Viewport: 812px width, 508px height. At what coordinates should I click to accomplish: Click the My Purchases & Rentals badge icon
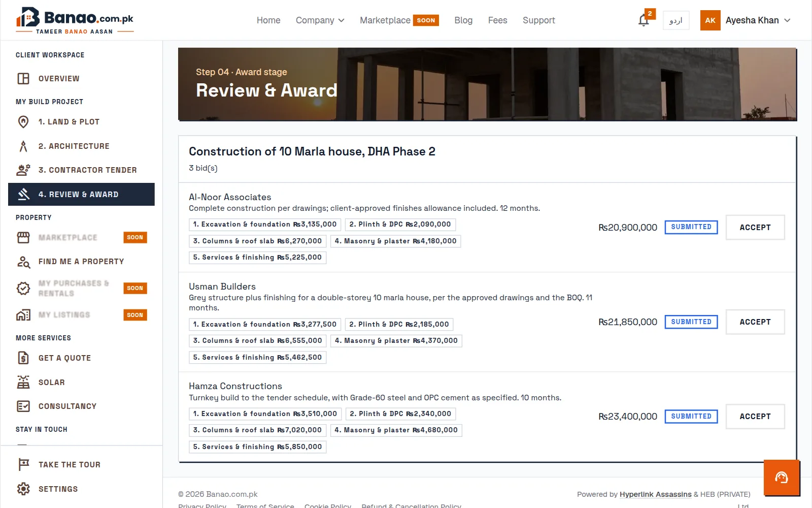click(23, 289)
